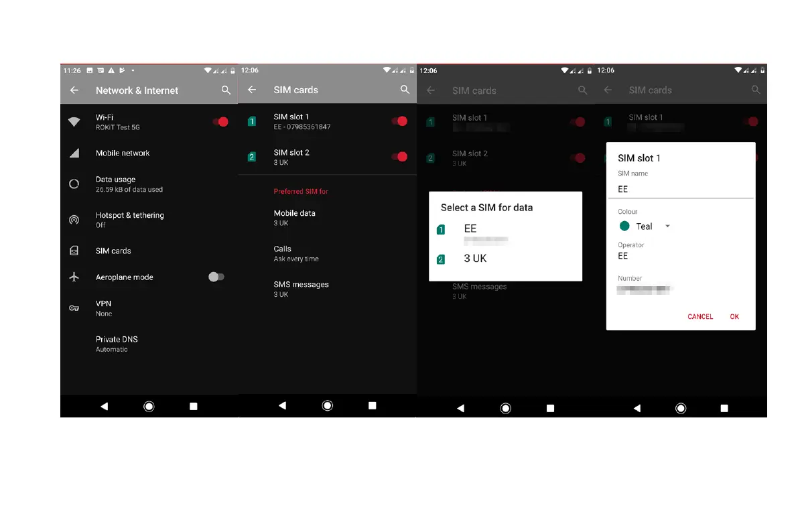
Task: Go back from Network & Internet screen
Action: click(74, 90)
